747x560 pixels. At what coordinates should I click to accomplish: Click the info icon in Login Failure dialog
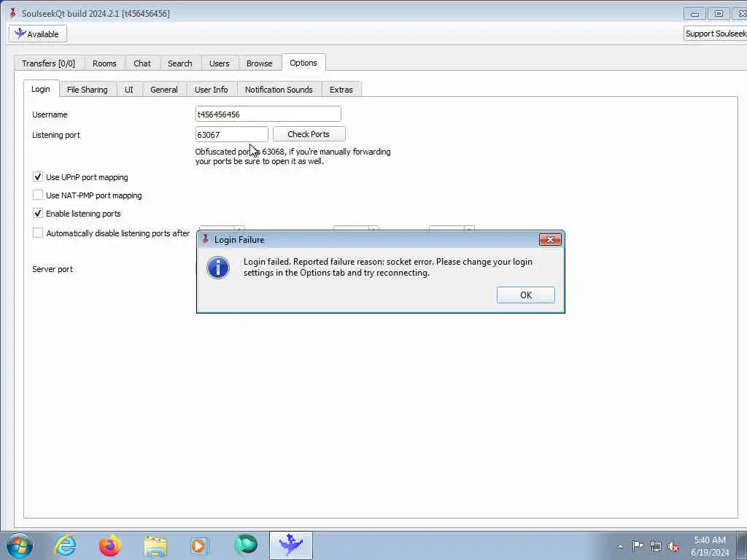[218, 267]
